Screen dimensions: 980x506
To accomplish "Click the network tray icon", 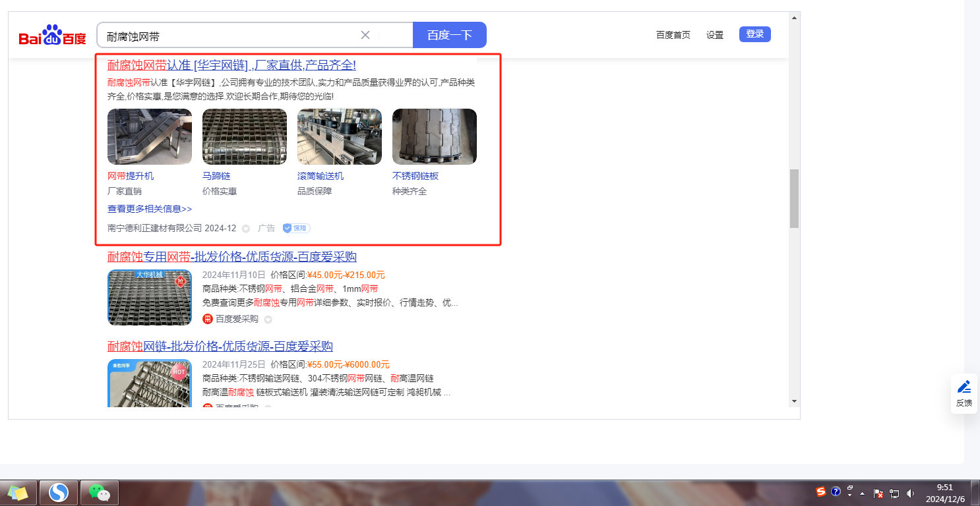I will point(894,493).
